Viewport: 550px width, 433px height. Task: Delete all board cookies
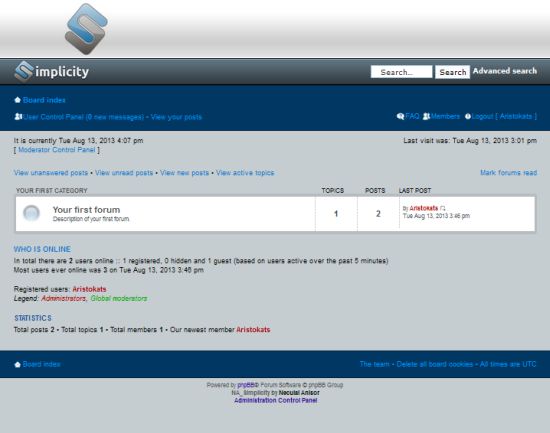[435, 364]
